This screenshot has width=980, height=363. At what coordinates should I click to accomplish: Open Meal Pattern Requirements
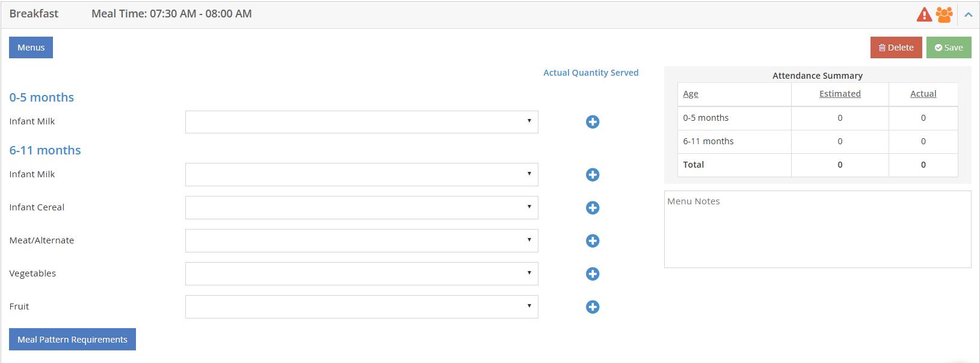[72, 340]
